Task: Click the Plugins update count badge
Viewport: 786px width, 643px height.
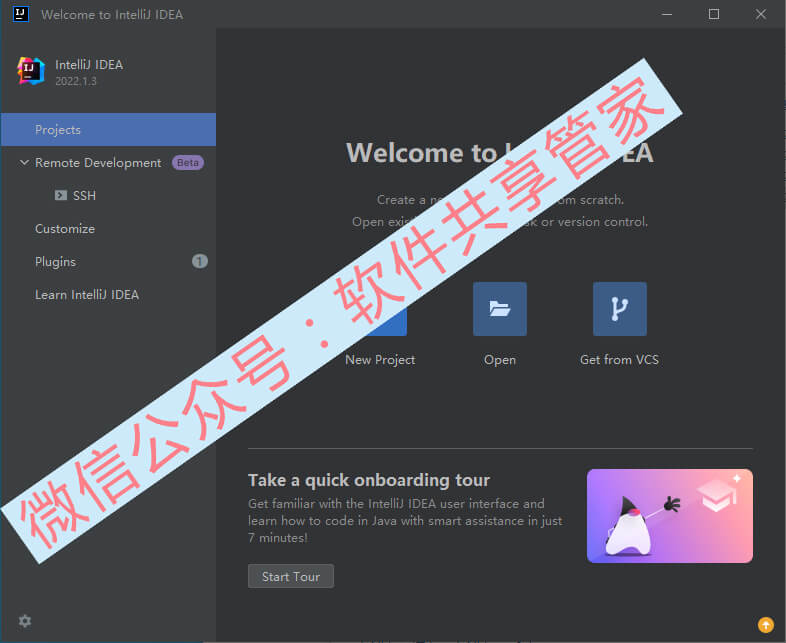Action: [200, 261]
